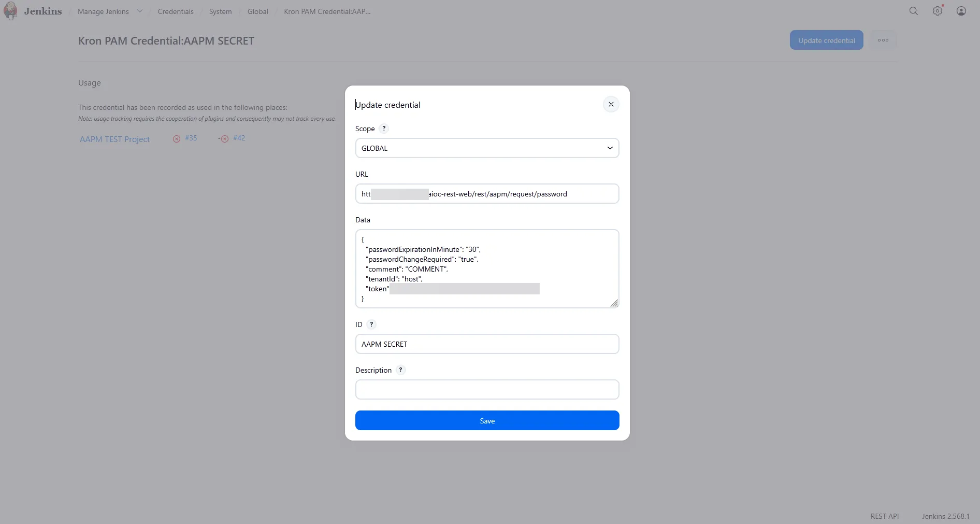Show help for ID field

coord(371,324)
